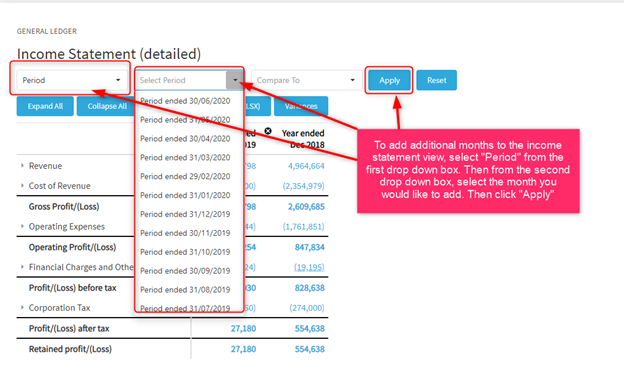The height and width of the screenshot is (372, 624).
Task: Click the 554,638 Retained profit value
Action: point(310,349)
